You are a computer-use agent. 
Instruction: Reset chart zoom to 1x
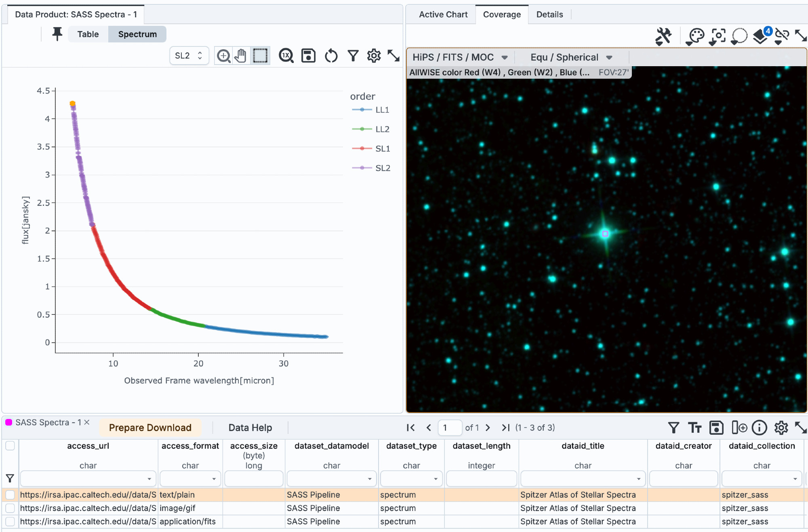[x=286, y=56]
